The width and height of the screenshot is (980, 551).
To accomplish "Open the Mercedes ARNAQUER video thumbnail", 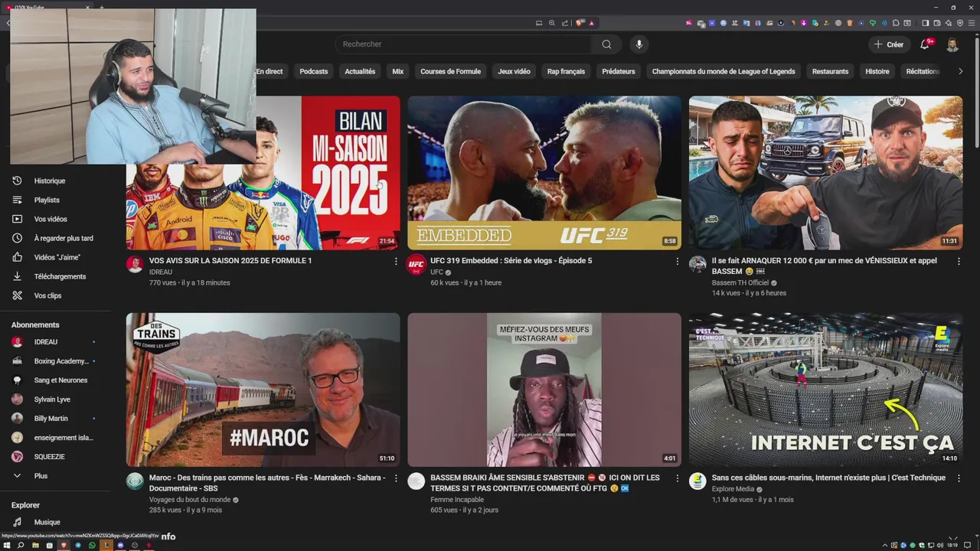I will pos(825,172).
